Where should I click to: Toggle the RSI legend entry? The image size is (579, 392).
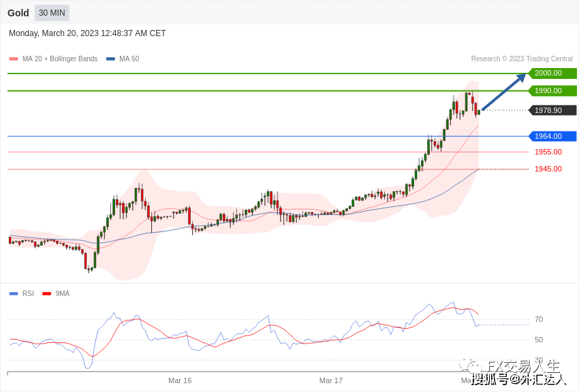[x=28, y=293]
